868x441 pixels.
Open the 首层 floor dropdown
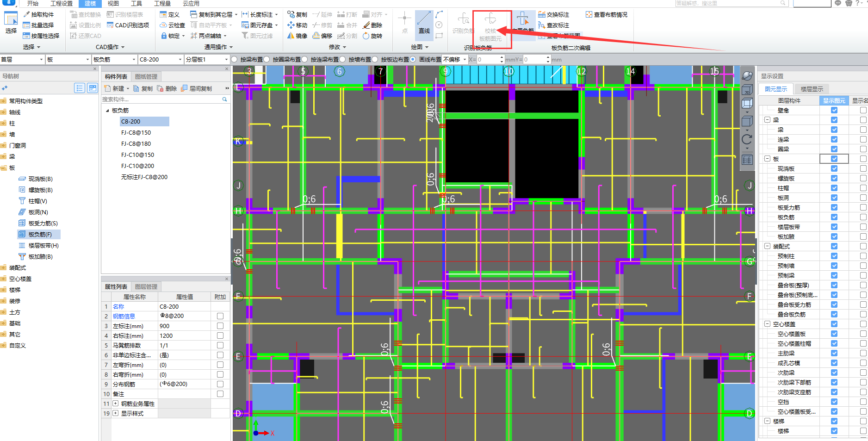(x=22, y=60)
